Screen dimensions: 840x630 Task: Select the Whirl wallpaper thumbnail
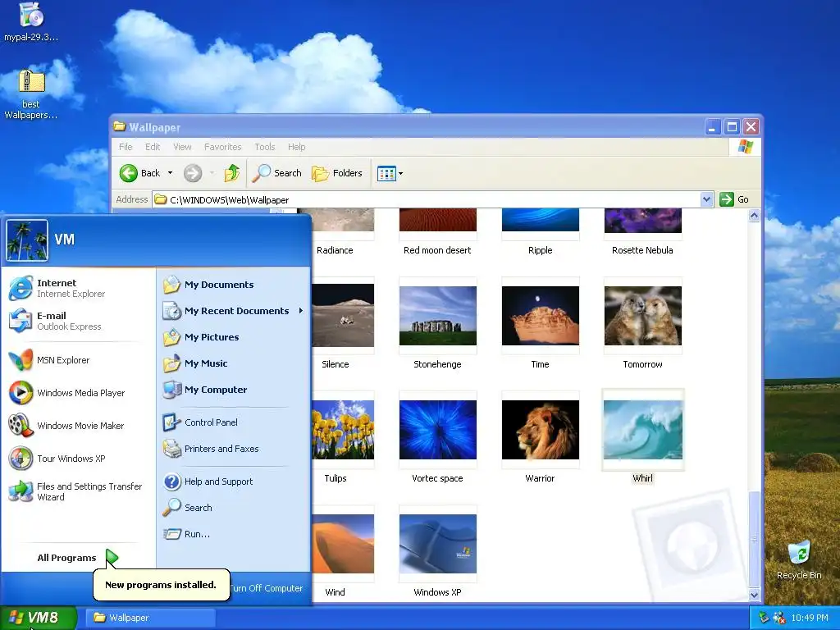(x=643, y=430)
